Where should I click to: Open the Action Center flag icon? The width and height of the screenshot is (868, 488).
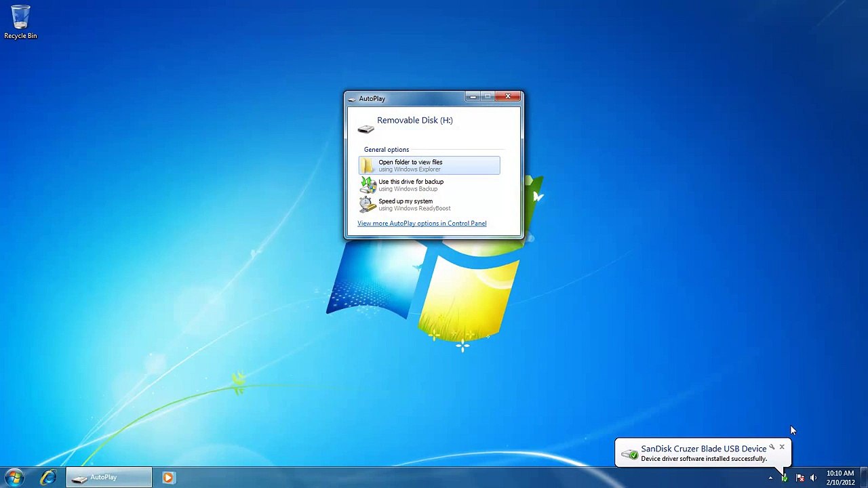coord(800,479)
